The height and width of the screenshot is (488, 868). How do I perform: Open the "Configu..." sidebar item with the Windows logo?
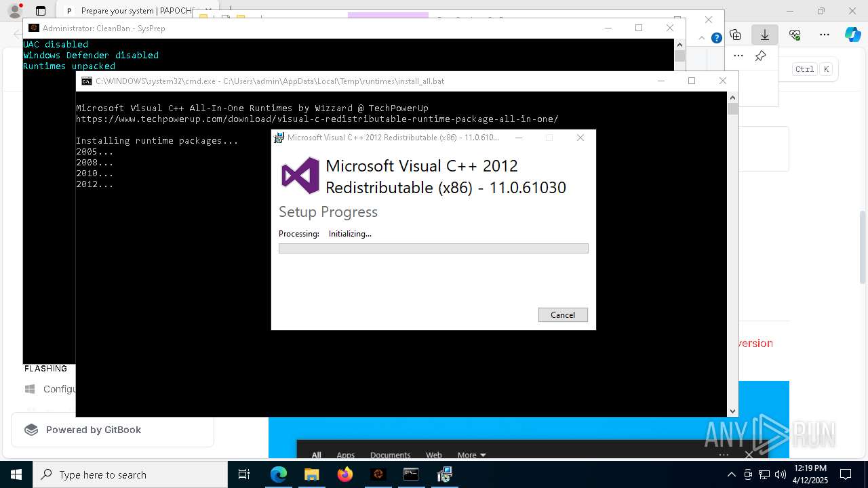(x=50, y=389)
